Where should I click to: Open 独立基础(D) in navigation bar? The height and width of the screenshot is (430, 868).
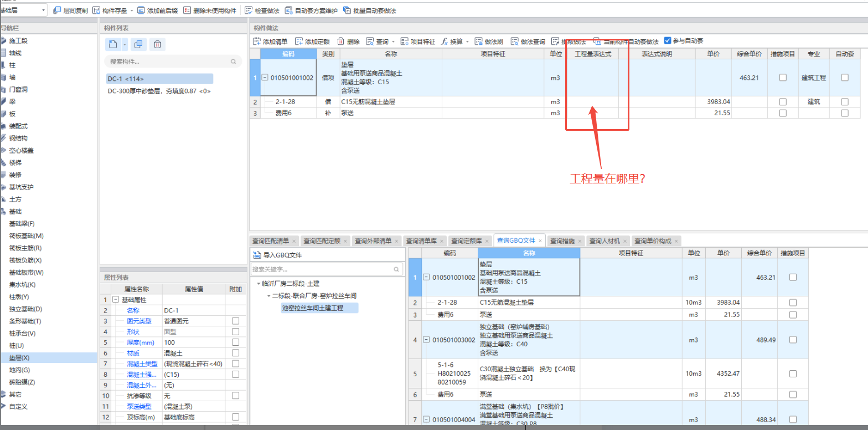click(x=27, y=309)
